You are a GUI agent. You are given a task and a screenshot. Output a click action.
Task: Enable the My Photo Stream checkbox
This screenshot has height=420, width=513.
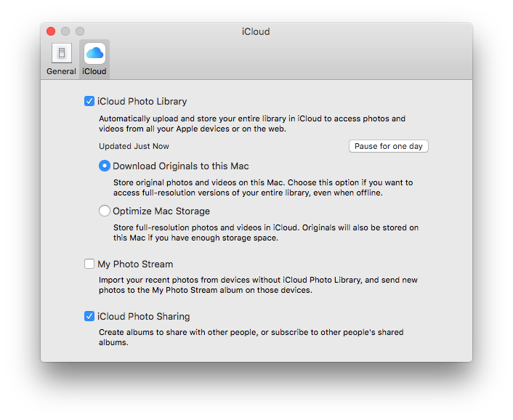(x=89, y=264)
